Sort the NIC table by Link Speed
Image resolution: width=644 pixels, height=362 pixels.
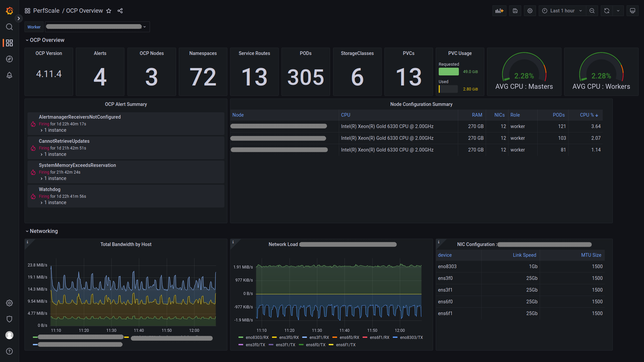click(524, 255)
